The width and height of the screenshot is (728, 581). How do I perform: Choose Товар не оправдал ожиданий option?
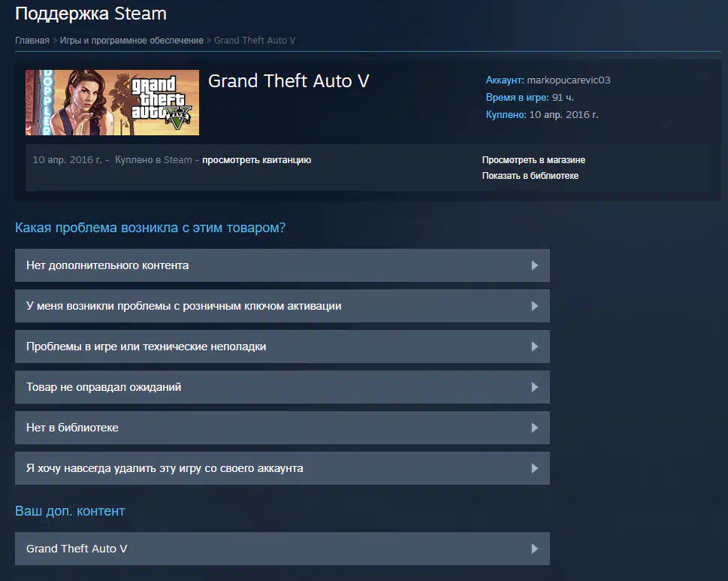coord(282,387)
